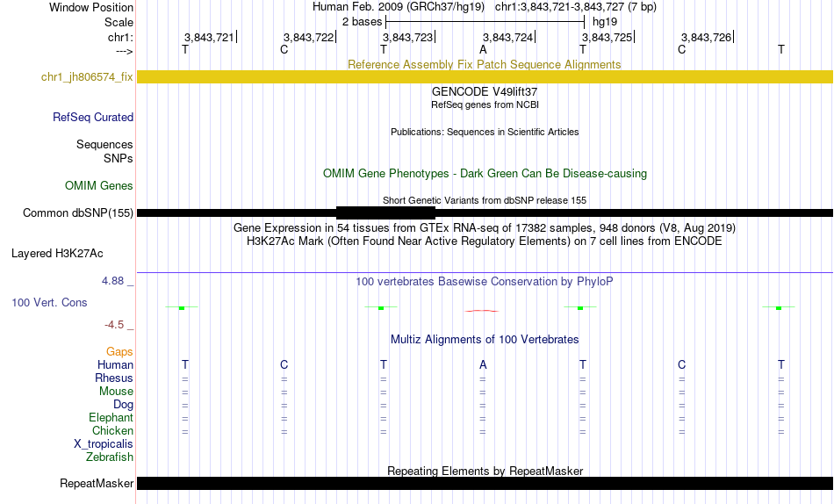This screenshot has height=504, width=834.
Task: Click the -4.5 PhyloP lower range value
Action: pyautogui.click(x=114, y=325)
